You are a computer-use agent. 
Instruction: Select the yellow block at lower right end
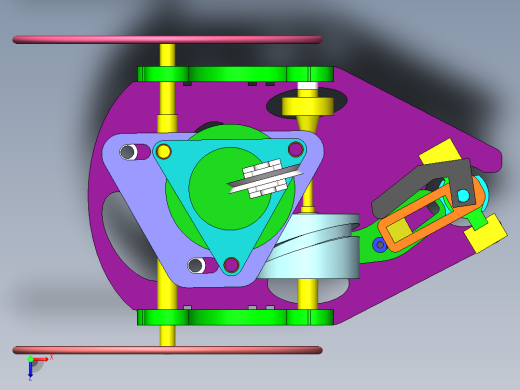coord(486,233)
